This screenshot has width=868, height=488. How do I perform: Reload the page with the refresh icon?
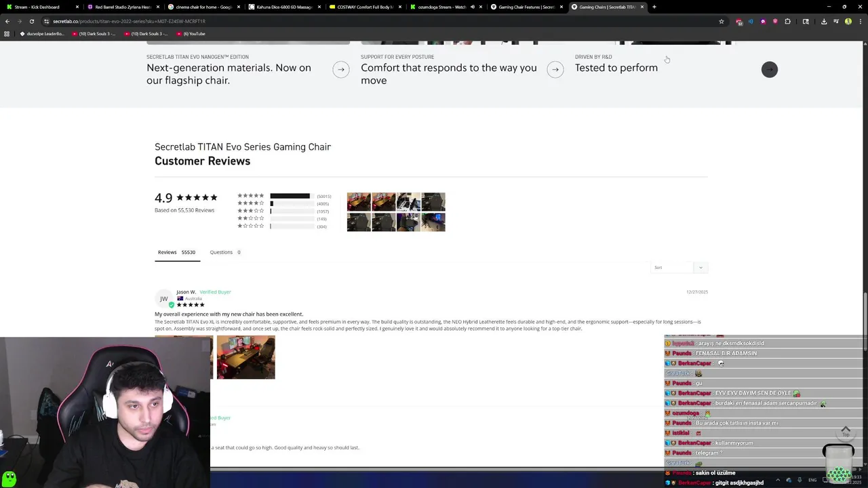31,21
